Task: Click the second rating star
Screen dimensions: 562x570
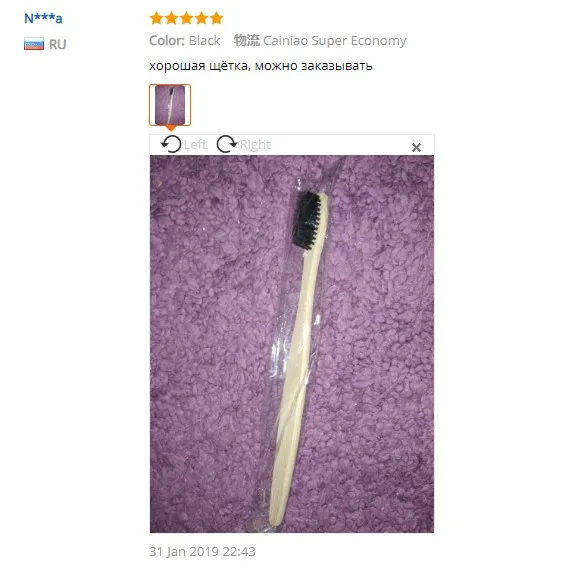Action: coord(171,18)
